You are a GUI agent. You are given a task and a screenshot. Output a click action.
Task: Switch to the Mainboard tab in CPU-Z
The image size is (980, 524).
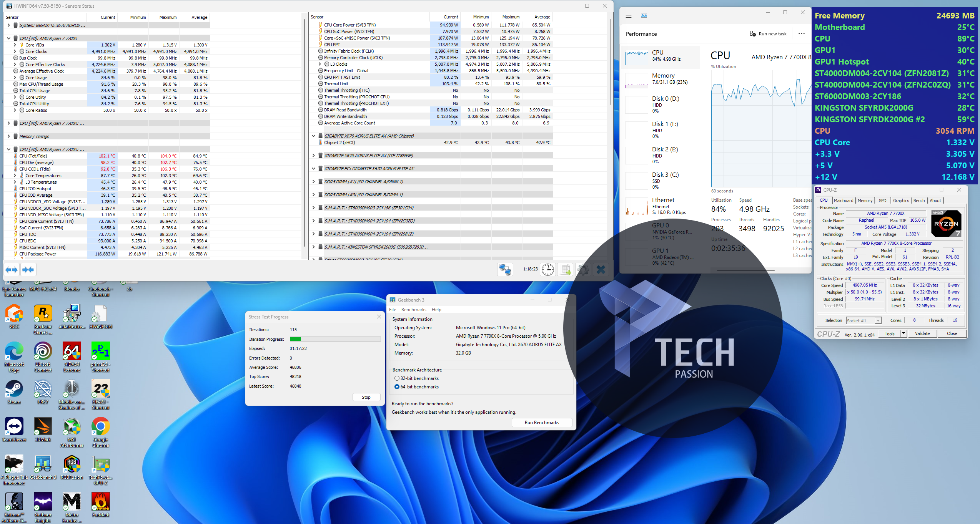pos(843,201)
